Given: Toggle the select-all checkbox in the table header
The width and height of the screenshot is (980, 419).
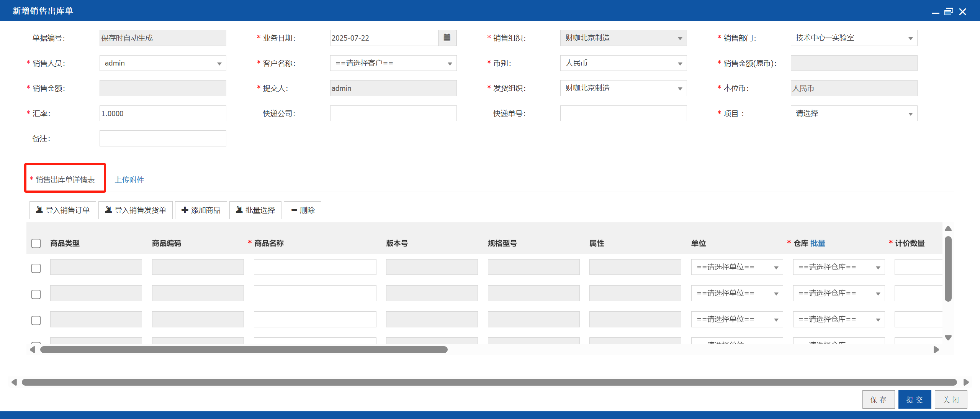Looking at the screenshot, I should 36,243.
